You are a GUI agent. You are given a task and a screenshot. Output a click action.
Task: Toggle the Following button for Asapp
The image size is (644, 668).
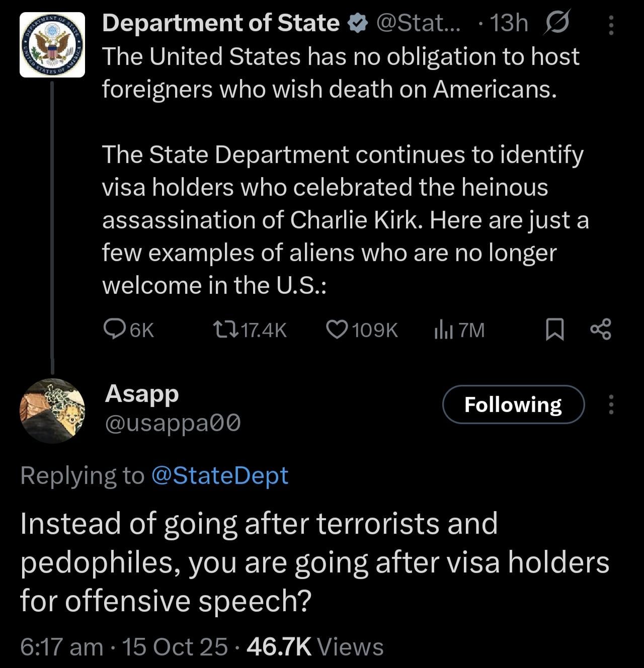(513, 404)
